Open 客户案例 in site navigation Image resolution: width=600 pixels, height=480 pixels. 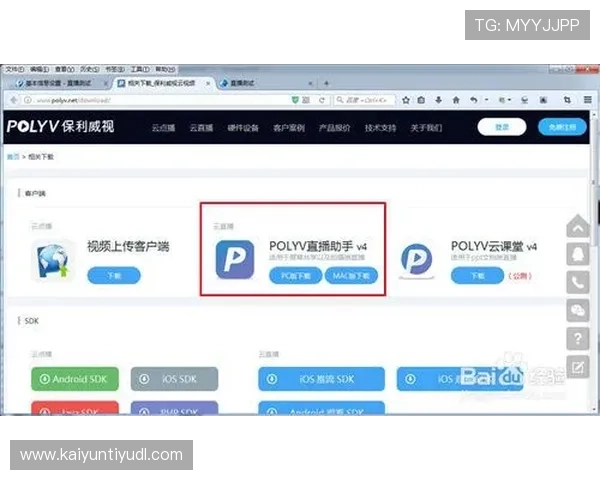coord(289,127)
